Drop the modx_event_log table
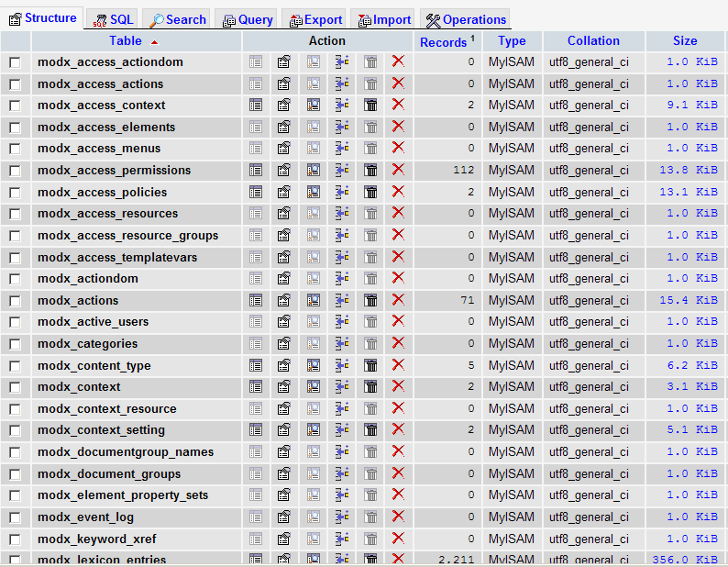This screenshot has width=728, height=567. [x=398, y=517]
